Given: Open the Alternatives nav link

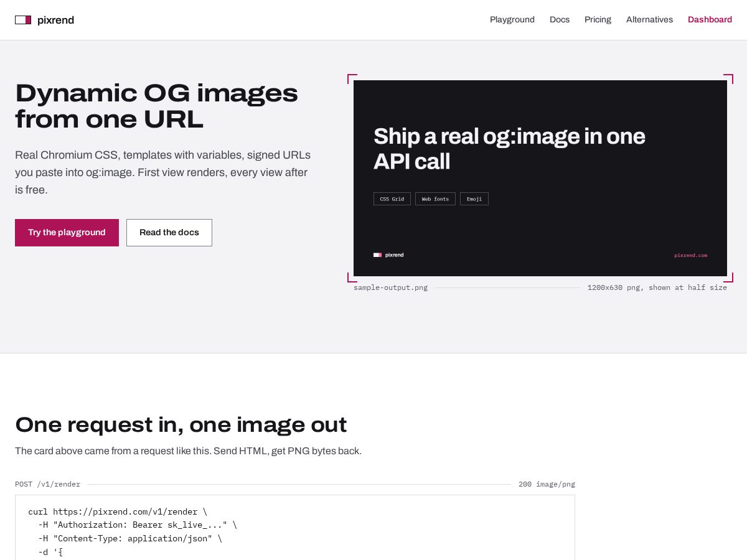Looking at the screenshot, I should [x=649, y=19].
